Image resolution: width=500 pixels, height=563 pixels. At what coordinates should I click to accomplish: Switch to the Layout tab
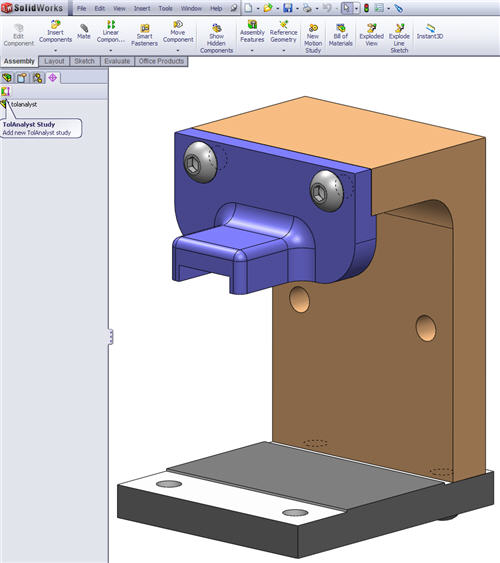[x=54, y=61]
